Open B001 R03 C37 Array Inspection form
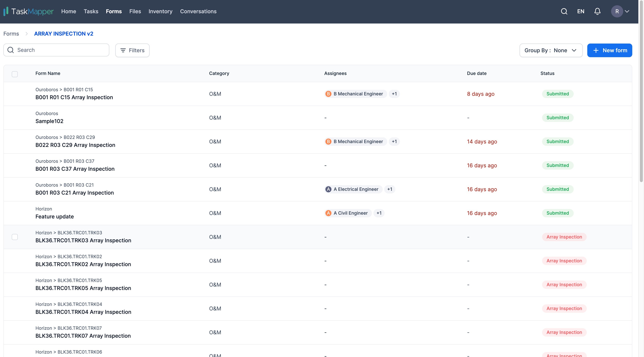The width and height of the screenshot is (644, 357). 75,169
